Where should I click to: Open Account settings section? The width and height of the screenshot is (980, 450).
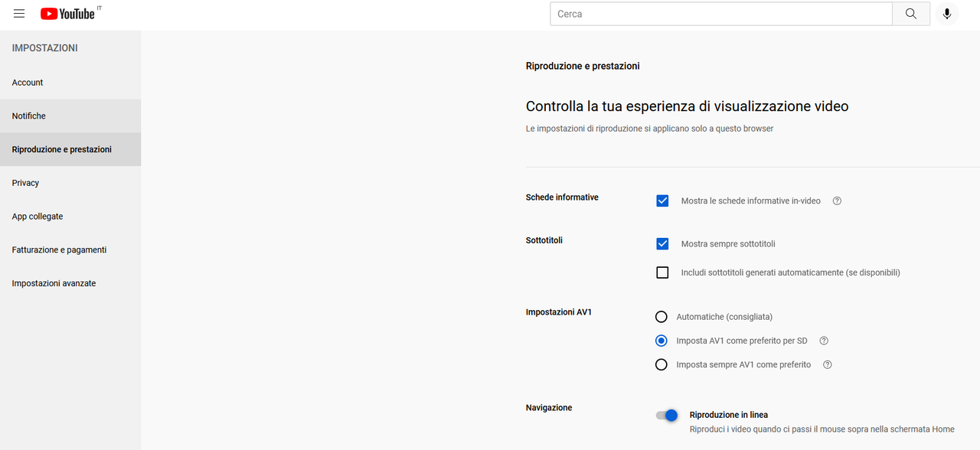pos(70,83)
